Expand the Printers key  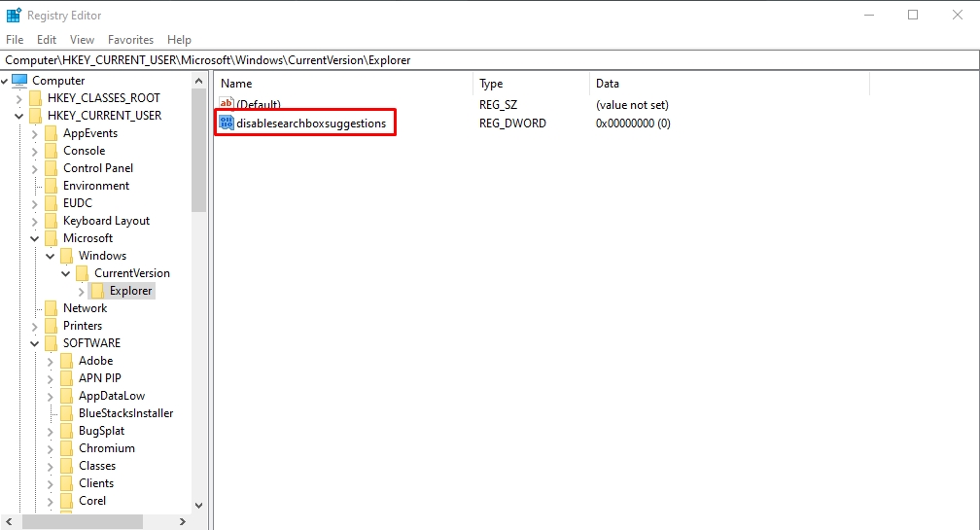[x=34, y=326]
